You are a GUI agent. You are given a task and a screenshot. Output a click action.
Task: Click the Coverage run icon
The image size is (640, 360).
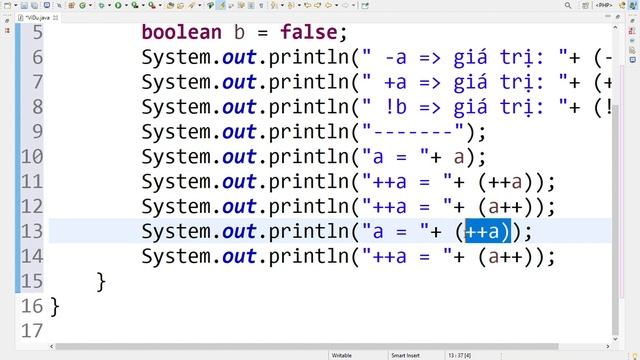pyautogui.click(x=135, y=5)
